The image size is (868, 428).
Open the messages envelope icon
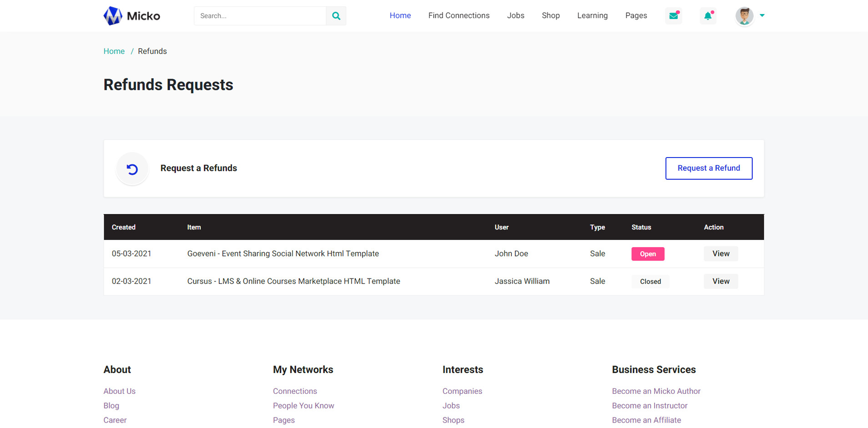(673, 16)
